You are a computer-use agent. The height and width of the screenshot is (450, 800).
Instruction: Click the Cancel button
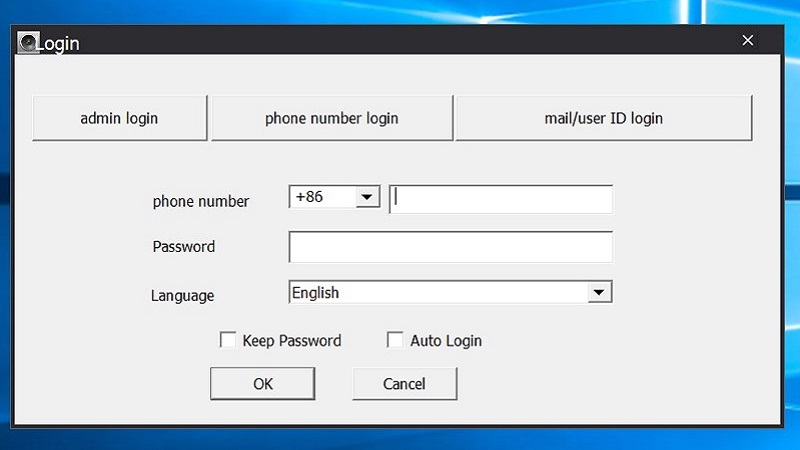click(x=404, y=384)
